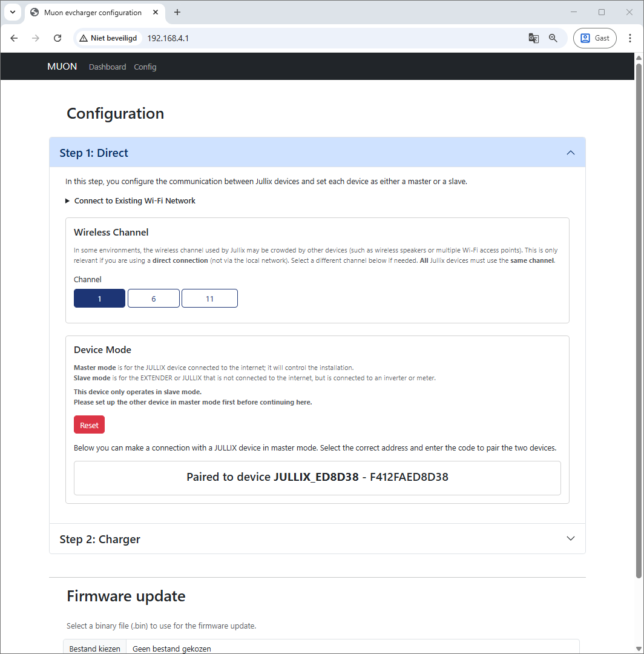The image size is (644, 654).
Task: Select wireless channel 1
Action: pyautogui.click(x=99, y=299)
